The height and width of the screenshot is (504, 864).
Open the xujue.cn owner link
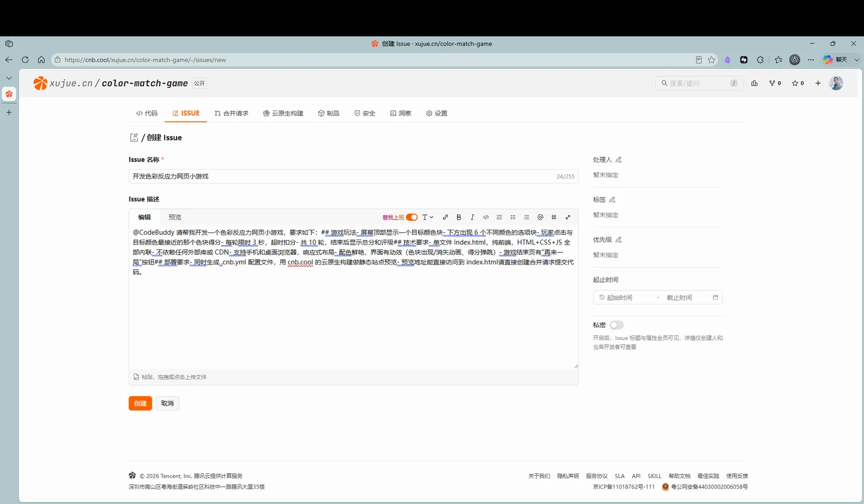pos(71,83)
